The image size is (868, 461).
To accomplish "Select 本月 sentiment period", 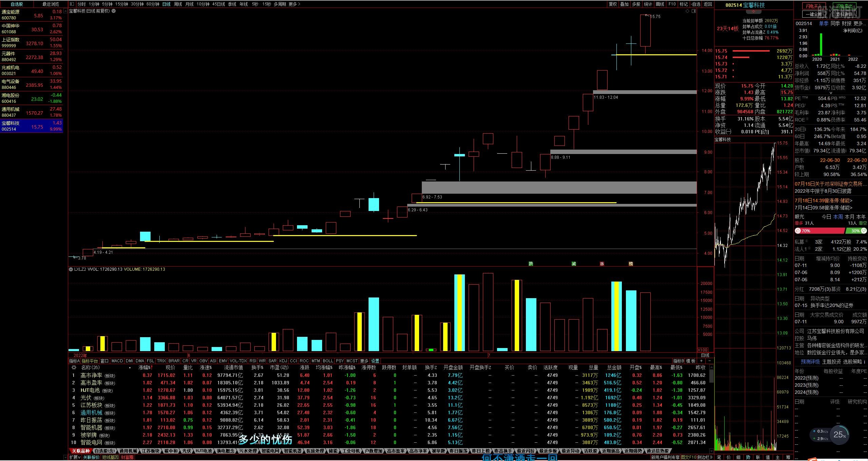I will point(849,216).
